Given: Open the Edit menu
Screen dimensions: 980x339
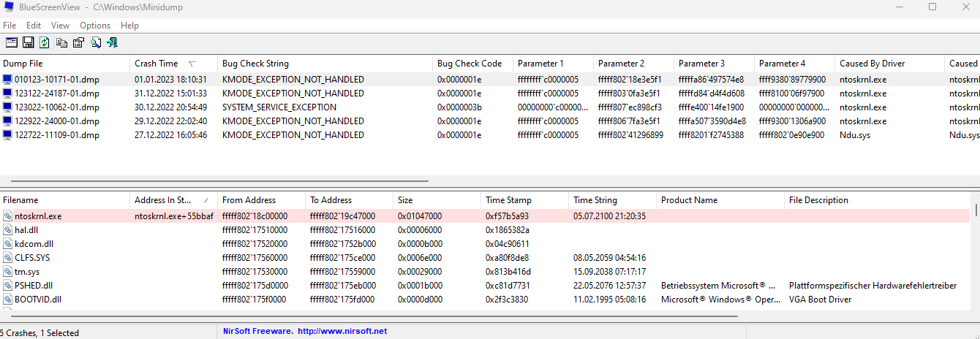Looking at the screenshot, I should (x=34, y=26).
